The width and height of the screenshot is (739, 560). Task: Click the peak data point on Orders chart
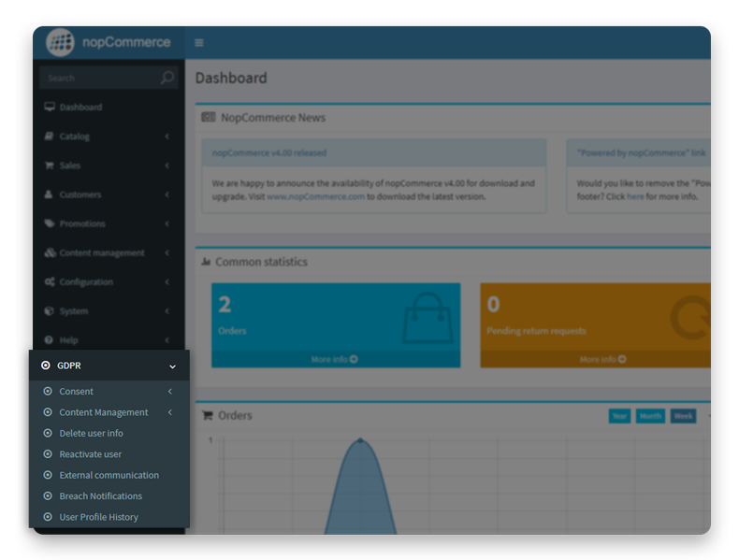(x=360, y=440)
